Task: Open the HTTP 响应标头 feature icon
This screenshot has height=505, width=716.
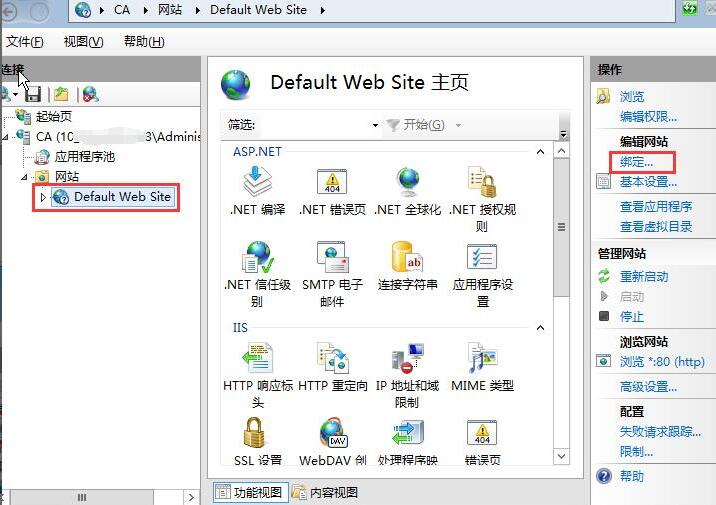Action: (x=258, y=358)
